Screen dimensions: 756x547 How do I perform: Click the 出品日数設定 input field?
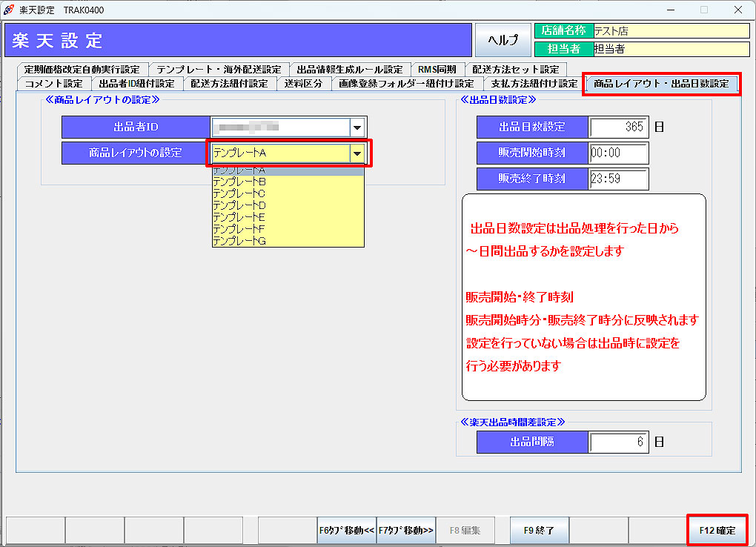tap(618, 127)
